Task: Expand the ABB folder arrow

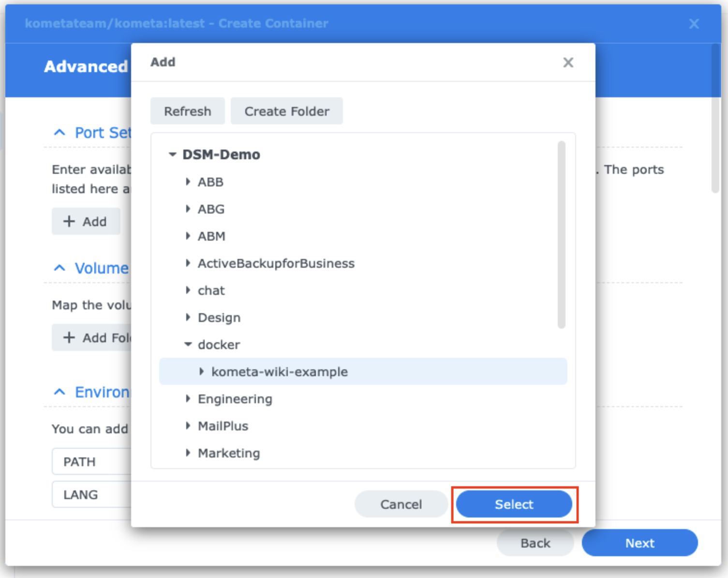Action: [x=188, y=182]
